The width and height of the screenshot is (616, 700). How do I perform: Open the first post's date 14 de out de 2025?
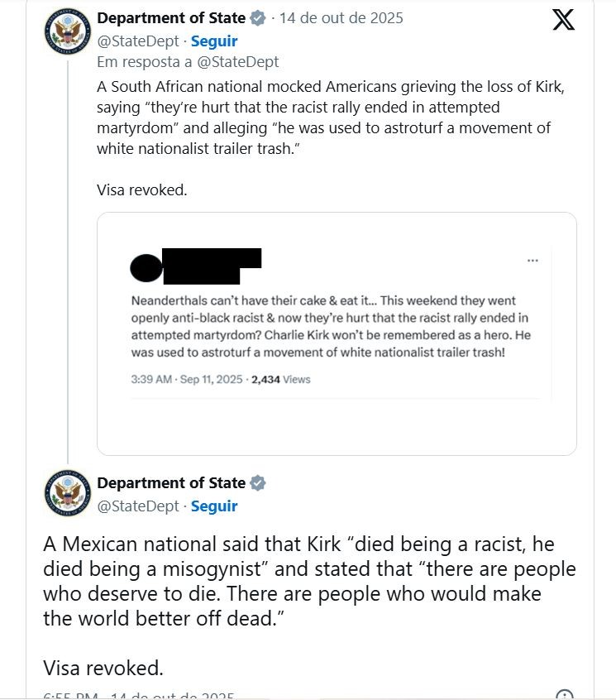[x=341, y=18]
